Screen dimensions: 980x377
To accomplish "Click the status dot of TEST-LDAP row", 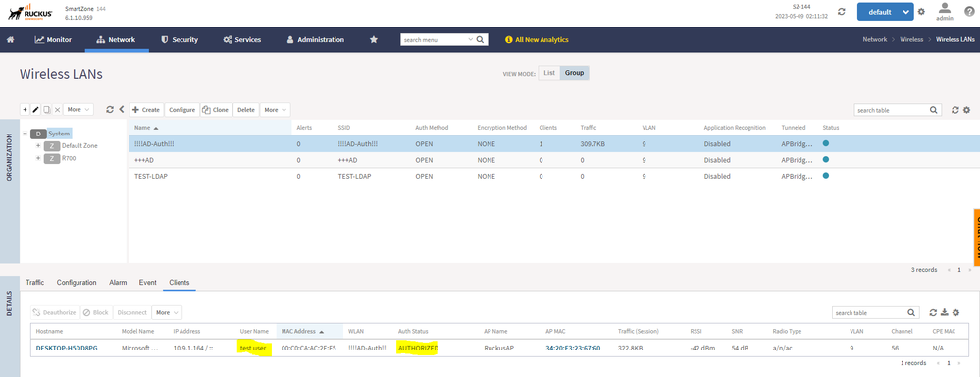I will click(826, 176).
